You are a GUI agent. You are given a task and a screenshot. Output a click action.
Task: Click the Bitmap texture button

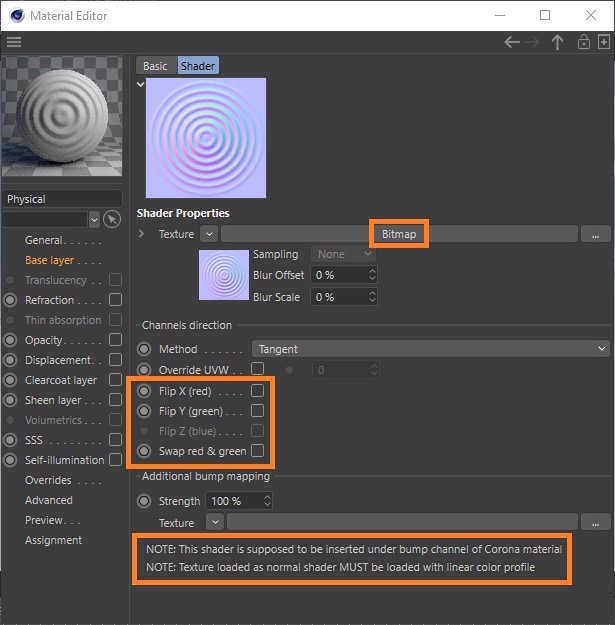399,234
